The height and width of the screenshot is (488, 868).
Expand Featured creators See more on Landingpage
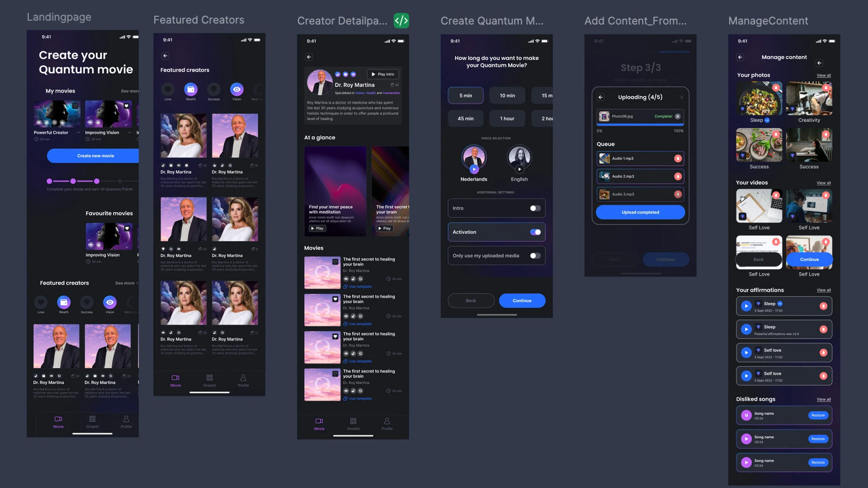[x=127, y=283]
